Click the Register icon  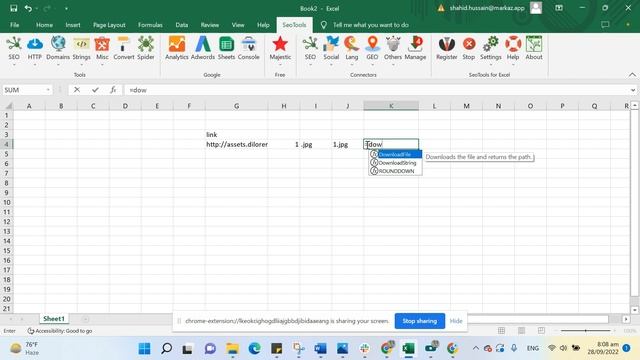point(447,49)
